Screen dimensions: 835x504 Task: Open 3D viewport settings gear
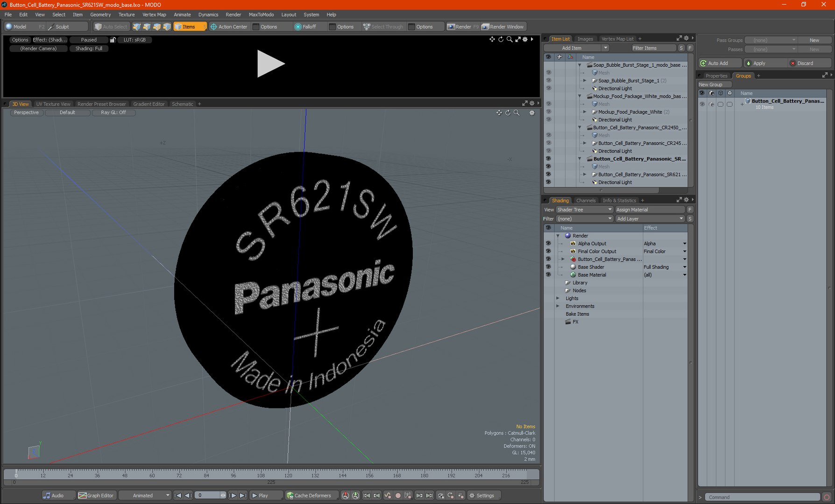click(x=532, y=113)
